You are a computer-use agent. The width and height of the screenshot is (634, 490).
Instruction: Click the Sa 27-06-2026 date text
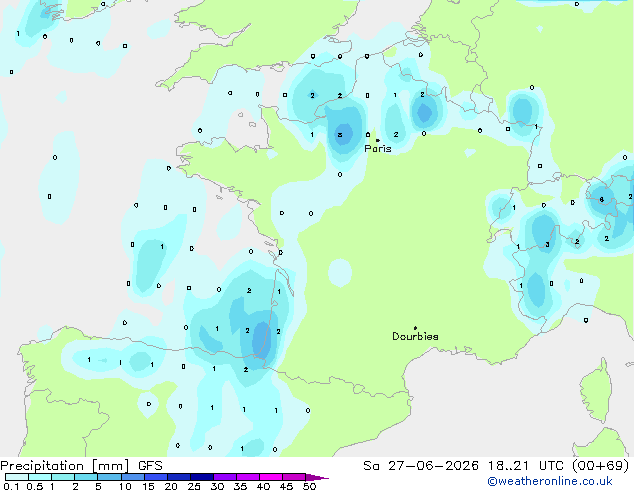tap(421, 466)
